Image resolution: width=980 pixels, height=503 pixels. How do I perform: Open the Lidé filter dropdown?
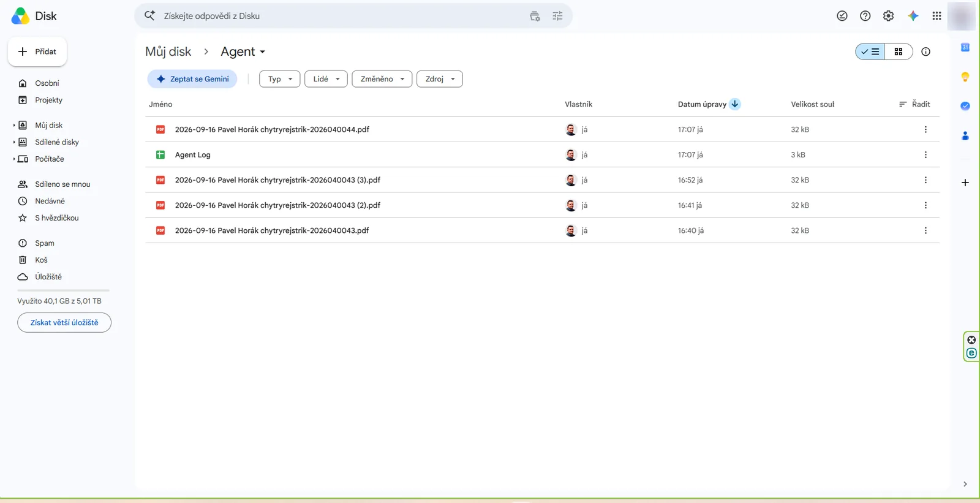pyautogui.click(x=326, y=79)
